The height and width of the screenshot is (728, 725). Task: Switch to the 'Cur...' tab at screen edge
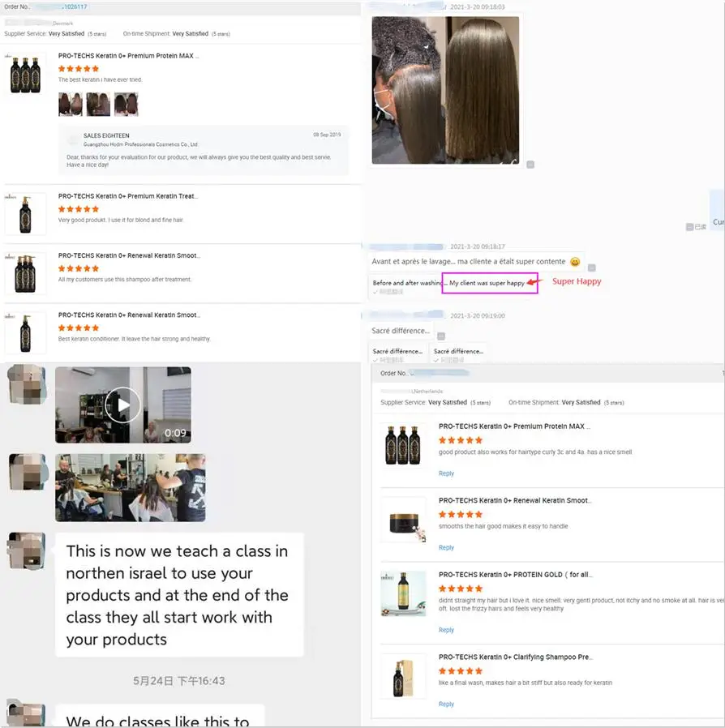[x=719, y=221]
